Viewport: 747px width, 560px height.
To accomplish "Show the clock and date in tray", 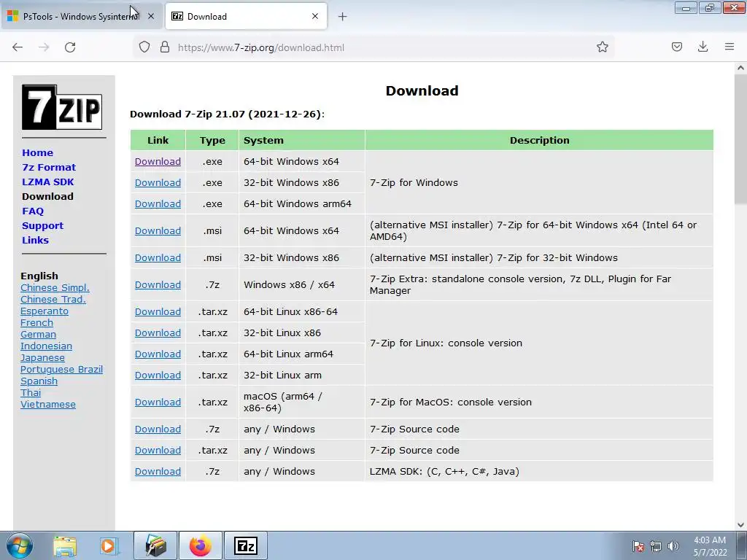I will (710, 546).
